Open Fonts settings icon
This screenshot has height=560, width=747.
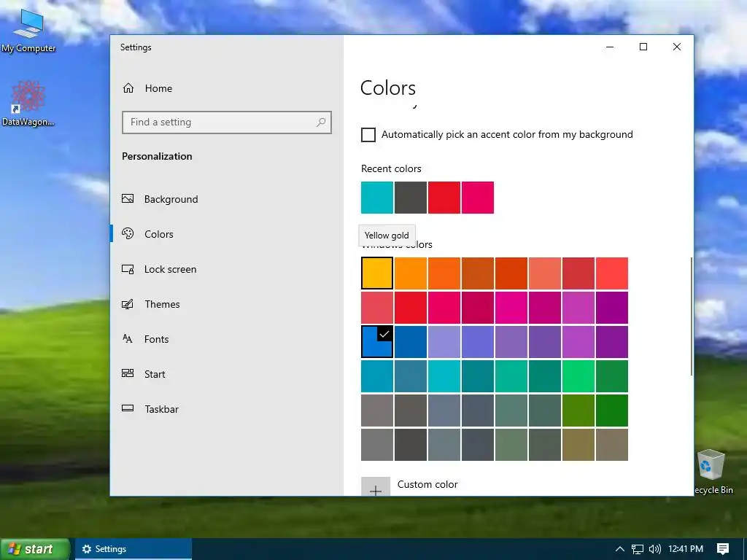pyautogui.click(x=128, y=338)
